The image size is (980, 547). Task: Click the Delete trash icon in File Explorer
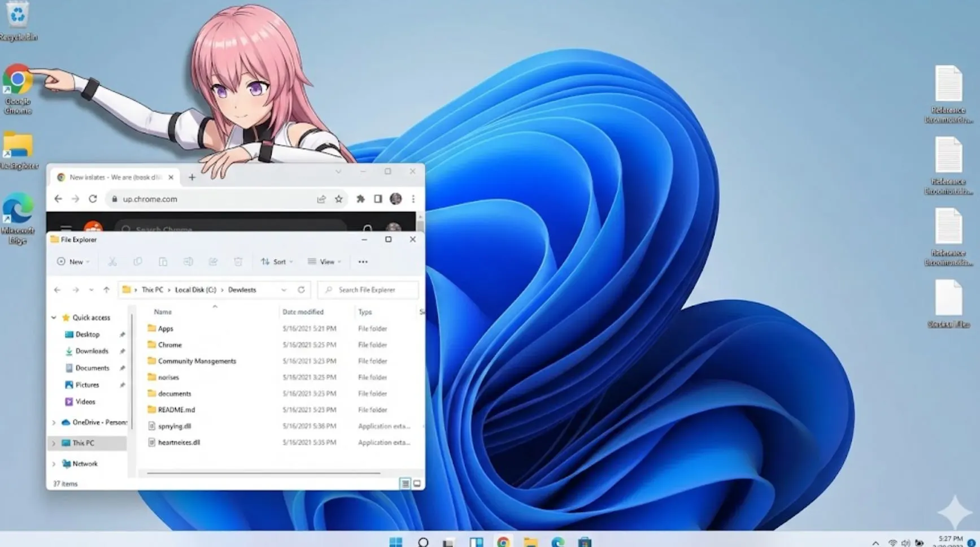[x=238, y=262]
